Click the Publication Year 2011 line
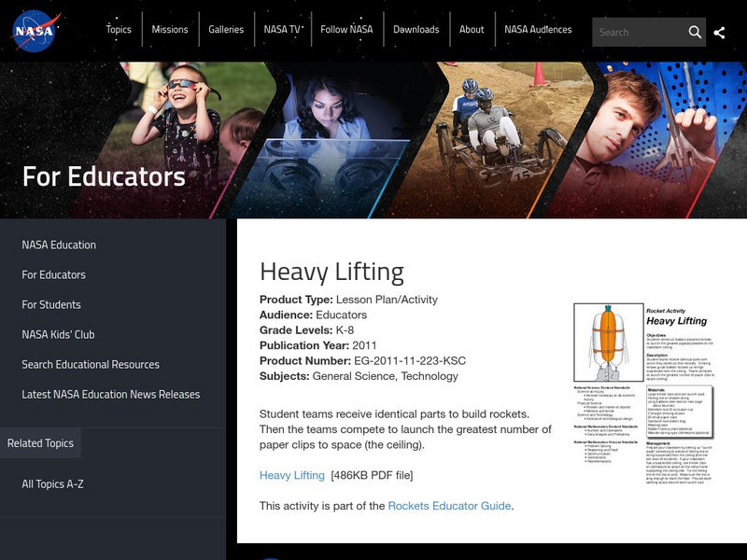 [x=317, y=345]
